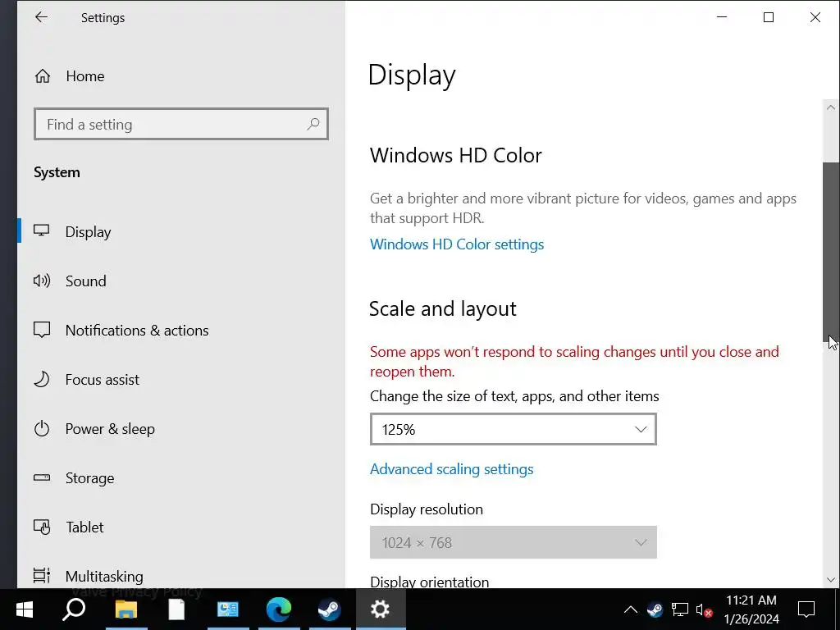Minimize the Settings window
Image resolution: width=840 pixels, height=630 pixels.
[x=722, y=17]
